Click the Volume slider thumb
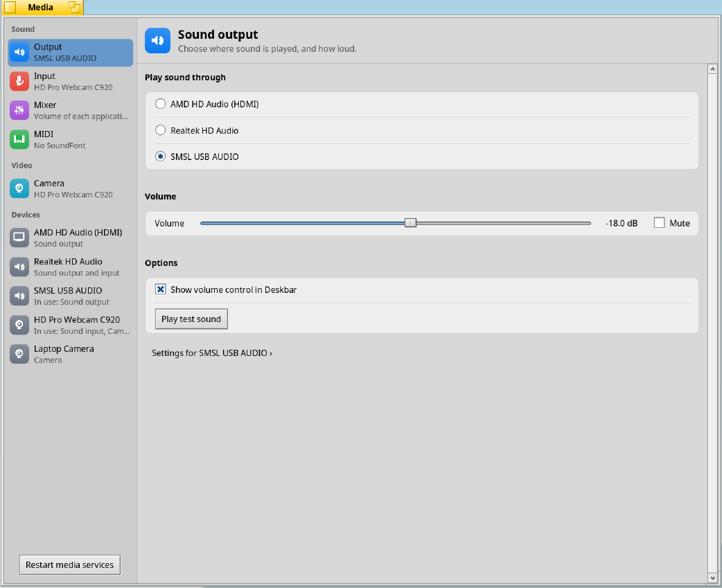The width and height of the screenshot is (722, 588). point(410,223)
